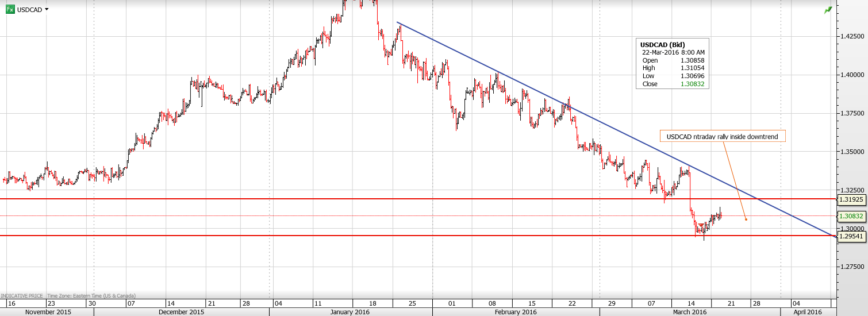Click the December 2015 month label
The image size is (868, 316).
pos(180,312)
